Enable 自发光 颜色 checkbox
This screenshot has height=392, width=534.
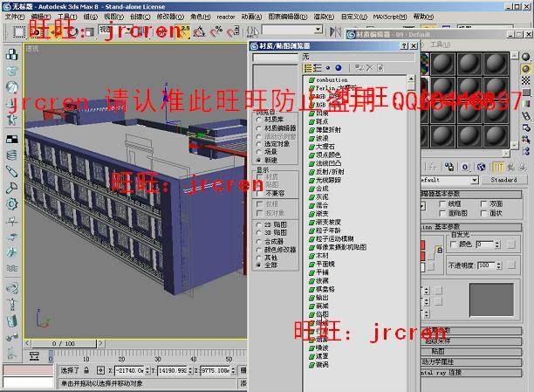pyautogui.click(x=453, y=244)
